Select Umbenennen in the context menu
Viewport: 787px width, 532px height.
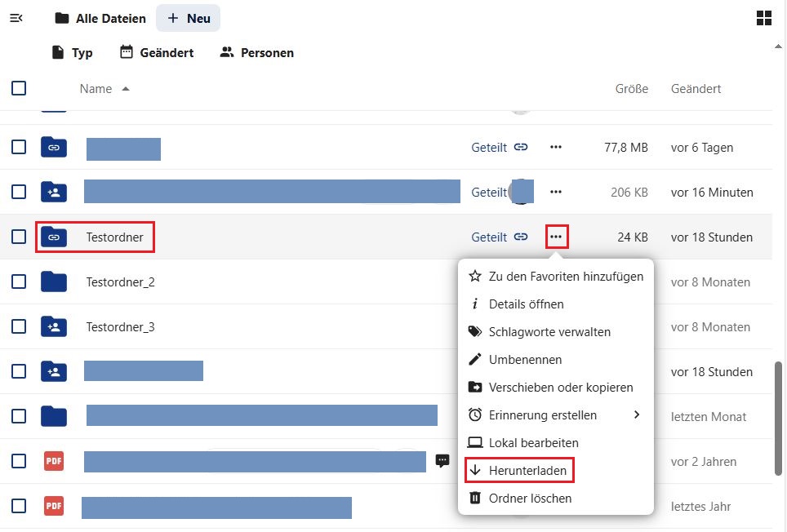525,359
